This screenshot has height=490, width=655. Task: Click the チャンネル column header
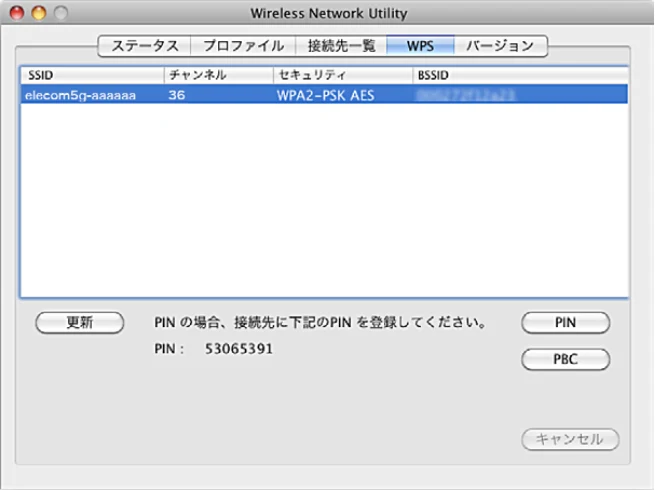point(218,75)
